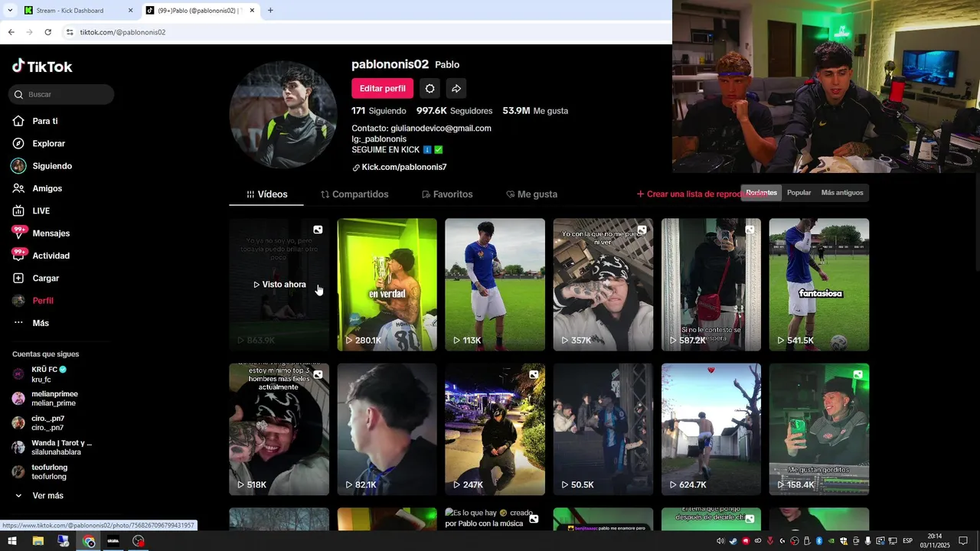Open taskbar clock showing 20:14
This screenshot has width=980, height=551.
point(935,541)
